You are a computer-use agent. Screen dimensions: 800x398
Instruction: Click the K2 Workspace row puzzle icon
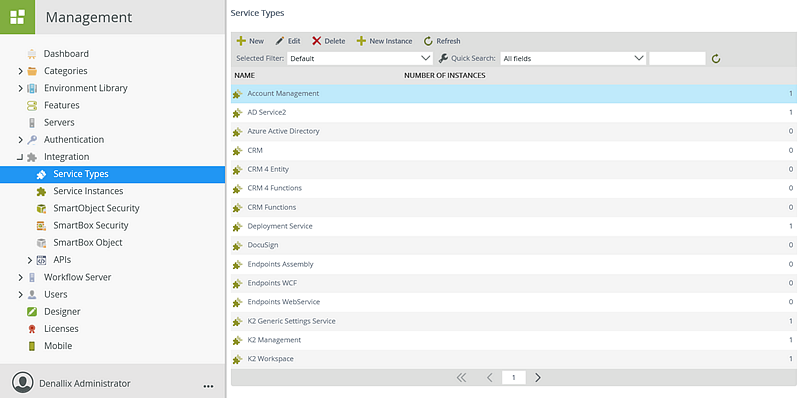point(237,359)
